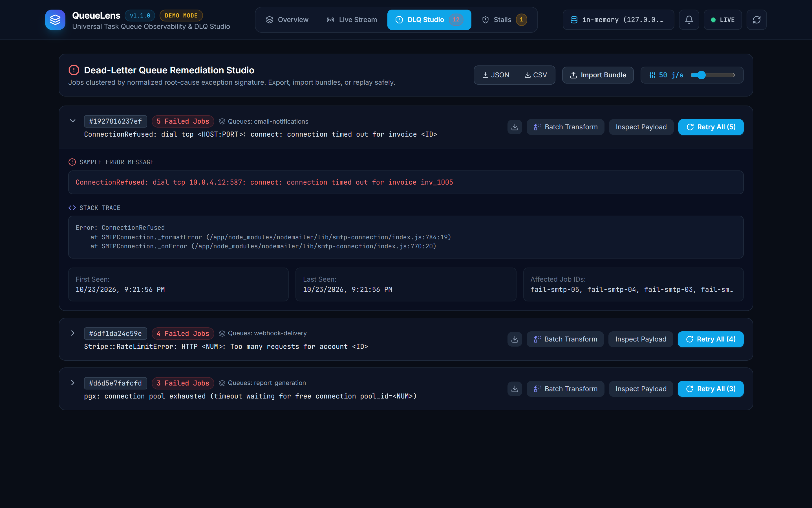Image resolution: width=812 pixels, height=508 pixels.
Task: Retry All (5) email-notifications jobs
Action: 711,127
